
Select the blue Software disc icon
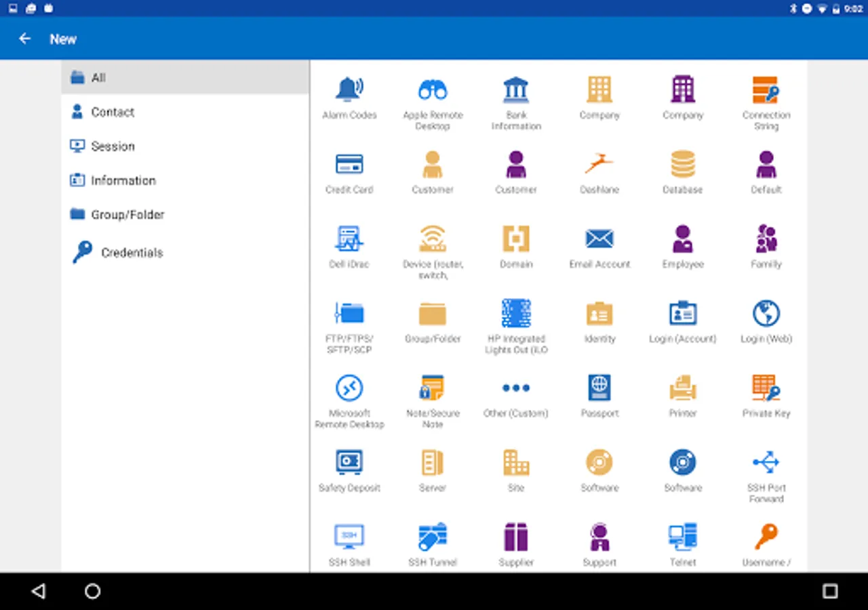click(683, 462)
